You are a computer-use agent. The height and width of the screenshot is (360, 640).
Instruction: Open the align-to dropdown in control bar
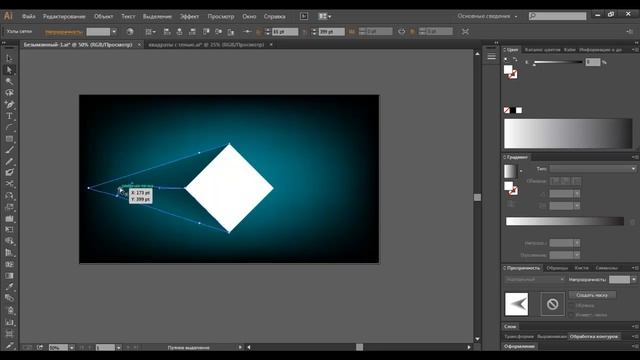(150, 31)
